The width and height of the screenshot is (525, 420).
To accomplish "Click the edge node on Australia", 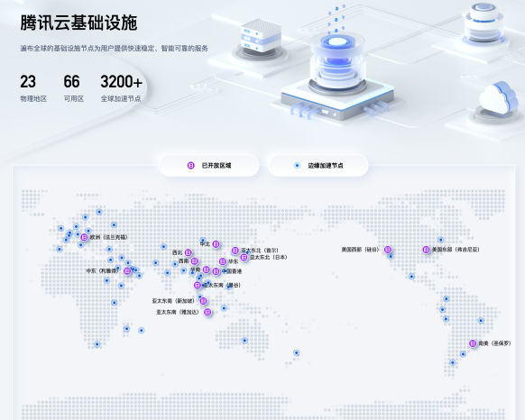I will coord(244,341).
